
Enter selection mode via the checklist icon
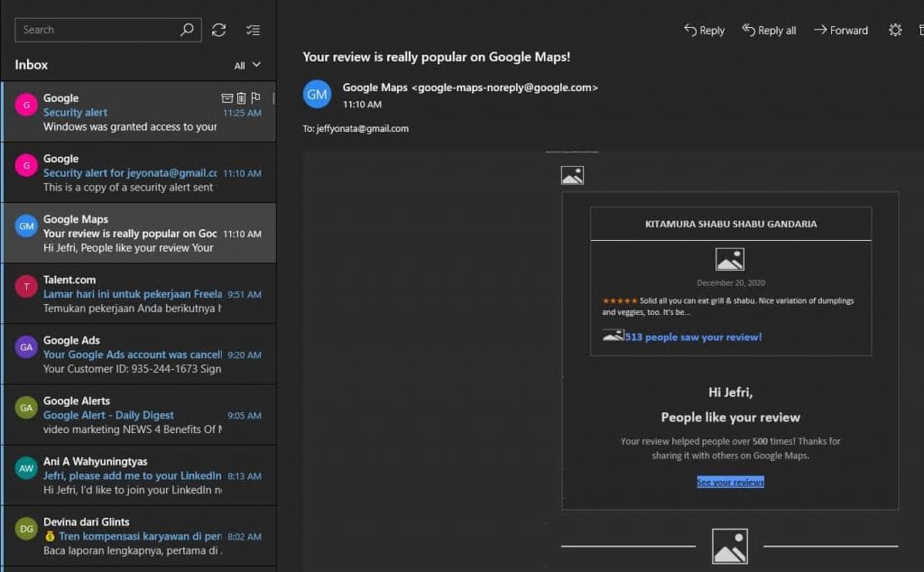point(253,29)
